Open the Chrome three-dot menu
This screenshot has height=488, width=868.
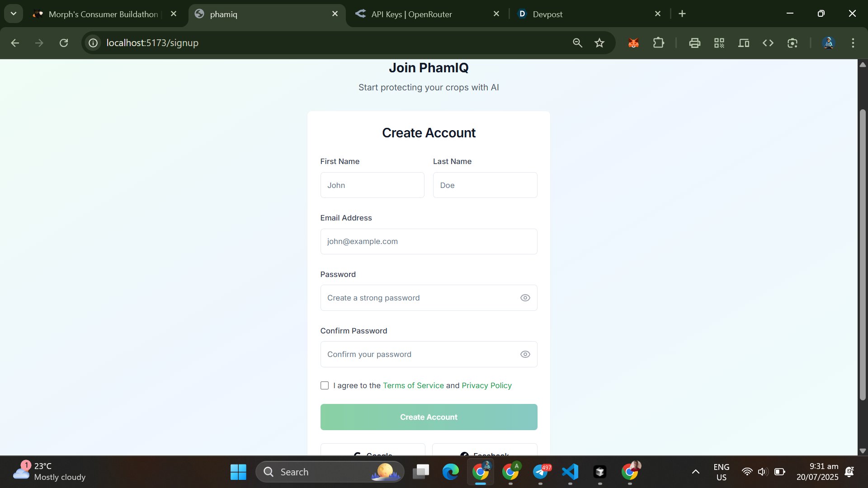click(853, 43)
